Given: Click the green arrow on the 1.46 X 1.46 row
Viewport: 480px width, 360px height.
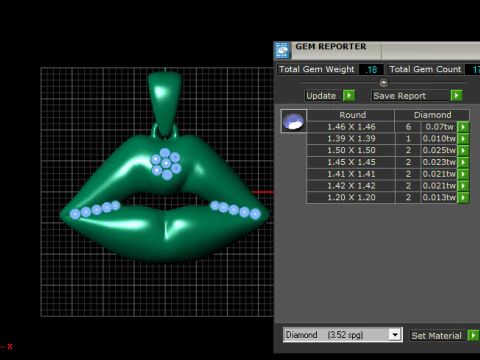Looking at the screenshot, I should [x=463, y=127].
